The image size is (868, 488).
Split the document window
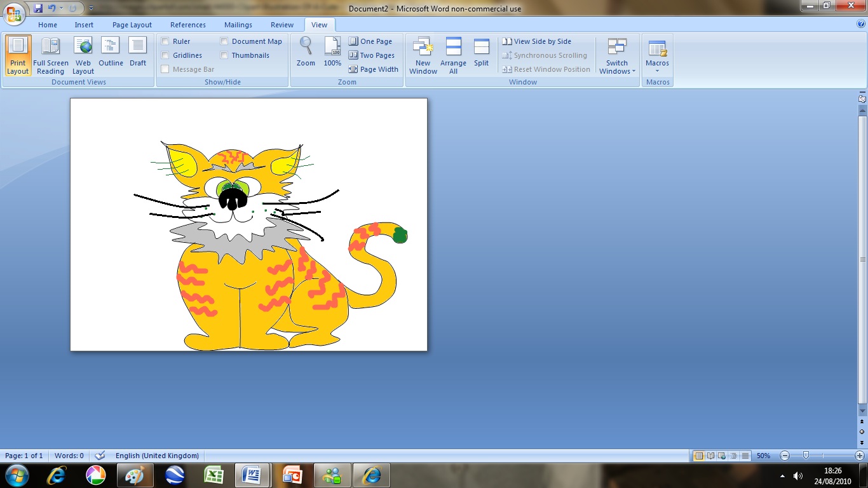point(482,52)
